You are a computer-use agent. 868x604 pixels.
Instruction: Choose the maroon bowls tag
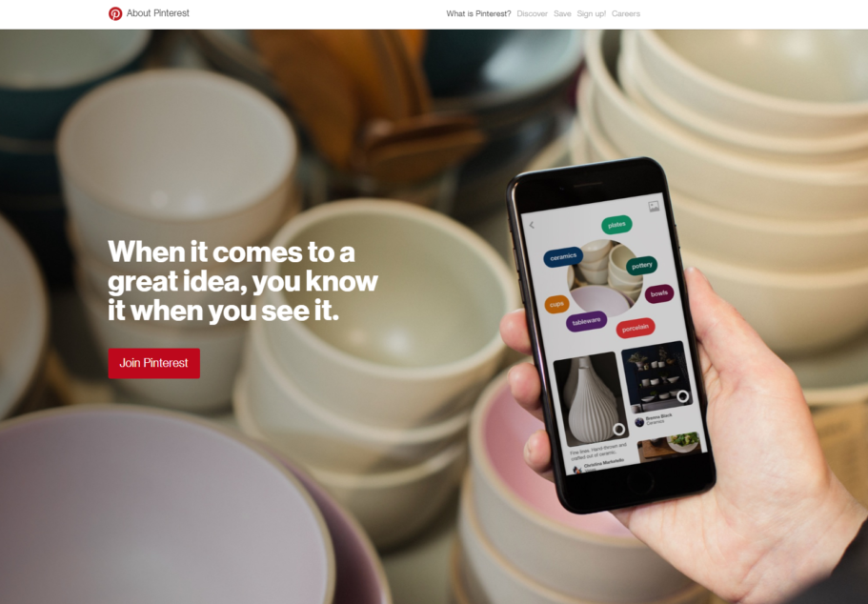click(x=658, y=293)
